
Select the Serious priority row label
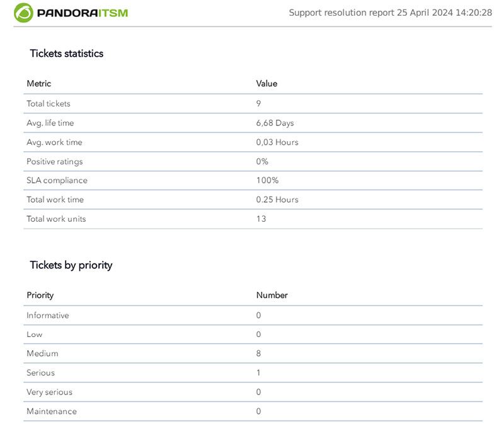40,373
